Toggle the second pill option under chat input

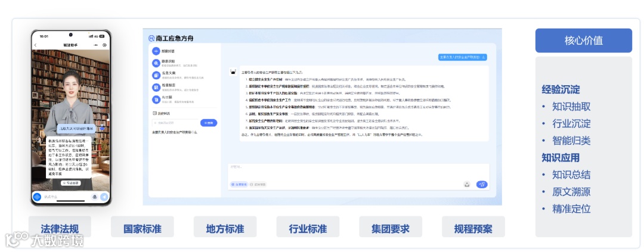pos(258,184)
